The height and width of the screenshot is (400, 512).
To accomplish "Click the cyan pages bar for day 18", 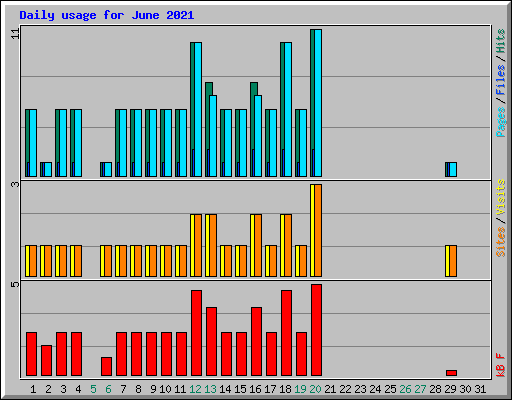I will pyautogui.click(x=288, y=109).
